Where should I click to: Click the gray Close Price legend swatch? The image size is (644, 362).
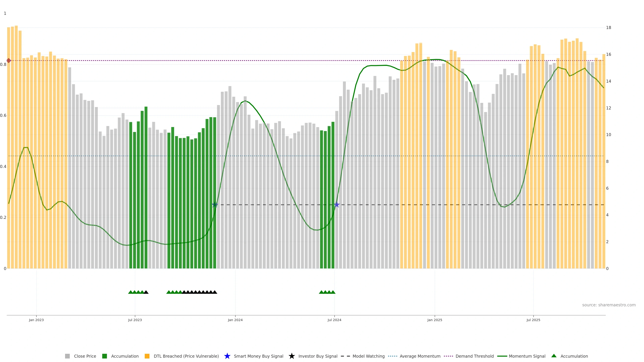click(67, 356)
